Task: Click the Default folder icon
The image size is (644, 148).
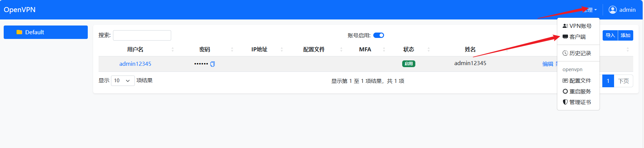Action: tap(19, 32)
